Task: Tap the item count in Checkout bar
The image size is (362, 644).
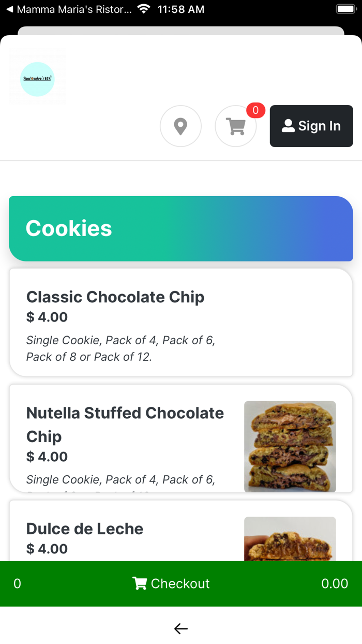Action: 17,583
